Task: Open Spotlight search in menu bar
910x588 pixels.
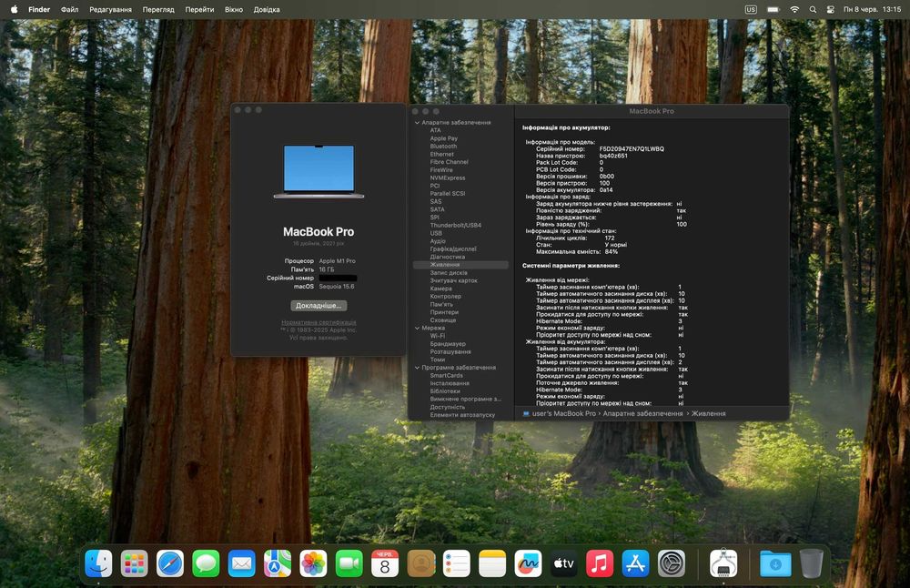Action: pyautogui.click(x=813, y=9)
